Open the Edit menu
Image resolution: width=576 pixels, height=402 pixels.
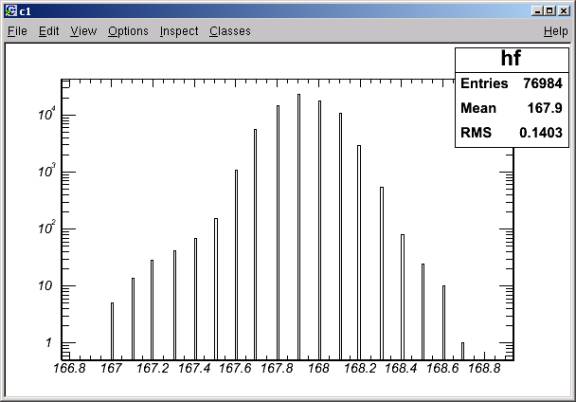(49, 31)
